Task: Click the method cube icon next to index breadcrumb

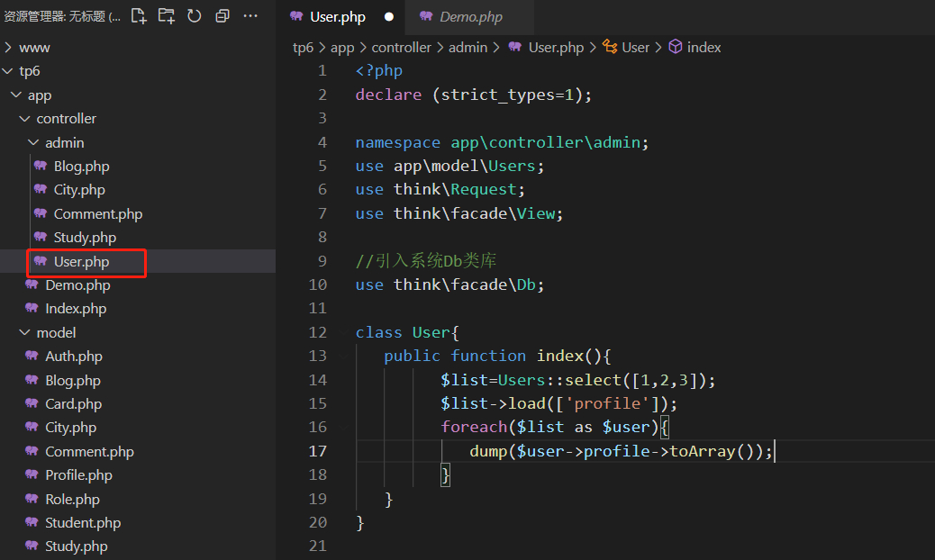Action: (675, 47)
